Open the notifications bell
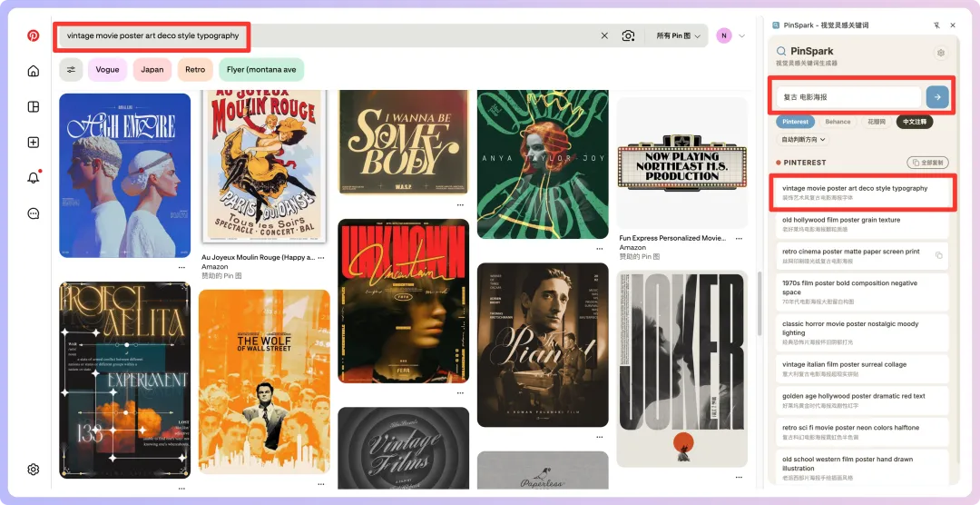Screen dimensions: 980x505 click(x=34, y=178)
